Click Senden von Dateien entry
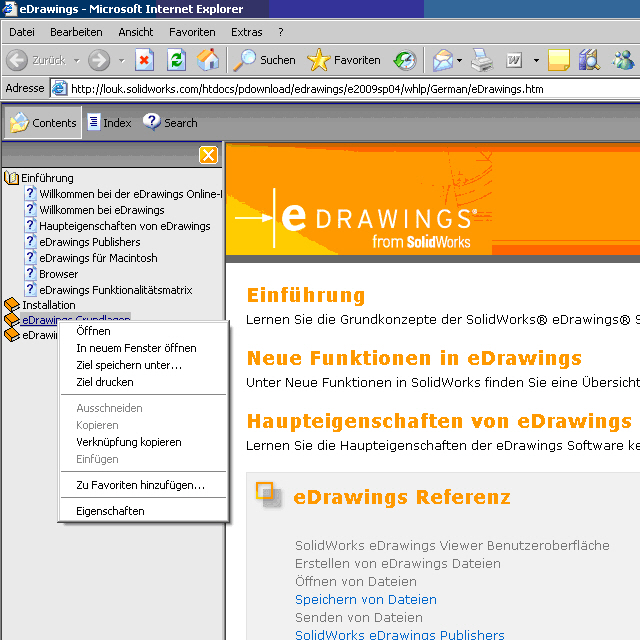 [x=359, y=618]
